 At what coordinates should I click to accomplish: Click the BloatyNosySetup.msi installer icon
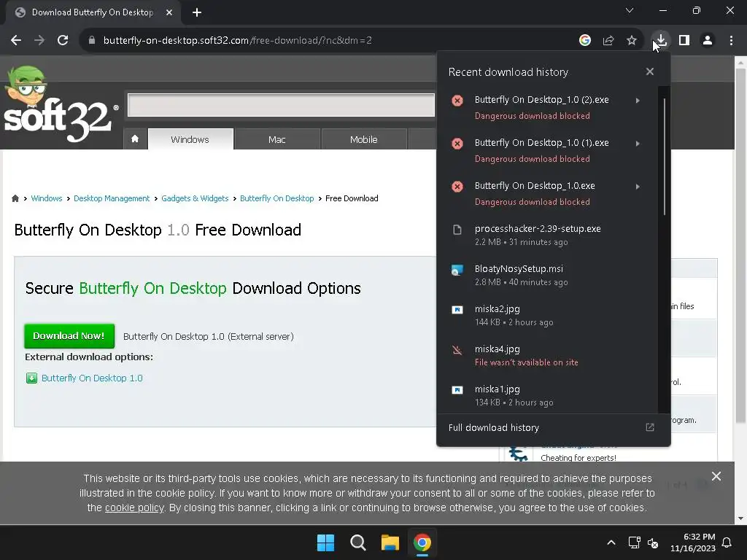point(457,270)
